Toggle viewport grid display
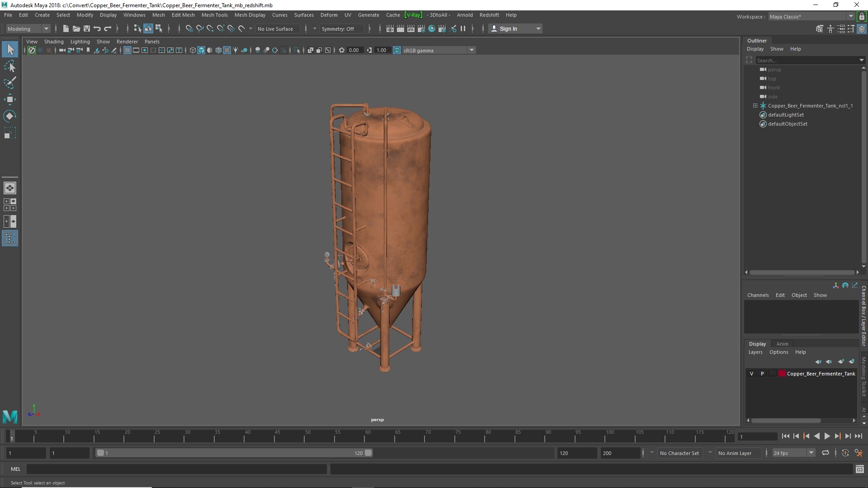 [x=127, y=50]
